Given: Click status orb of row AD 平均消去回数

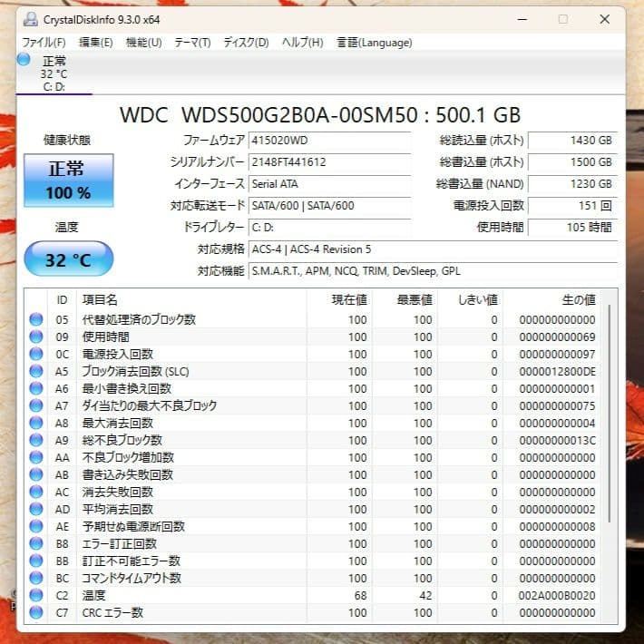Looking at the screenshot, I should [36, 509].
